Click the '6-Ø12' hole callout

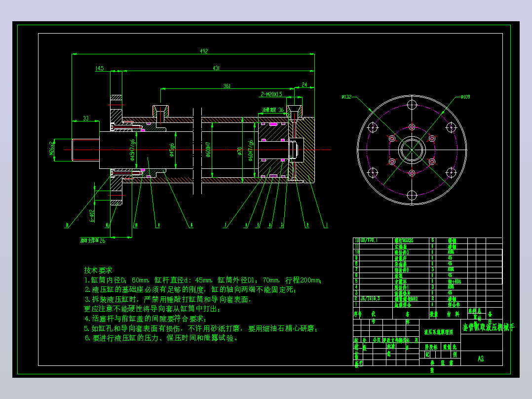tap(92, 216)
